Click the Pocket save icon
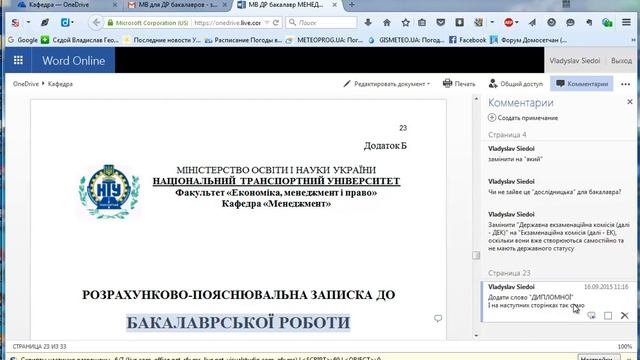 tap(440, 22)
